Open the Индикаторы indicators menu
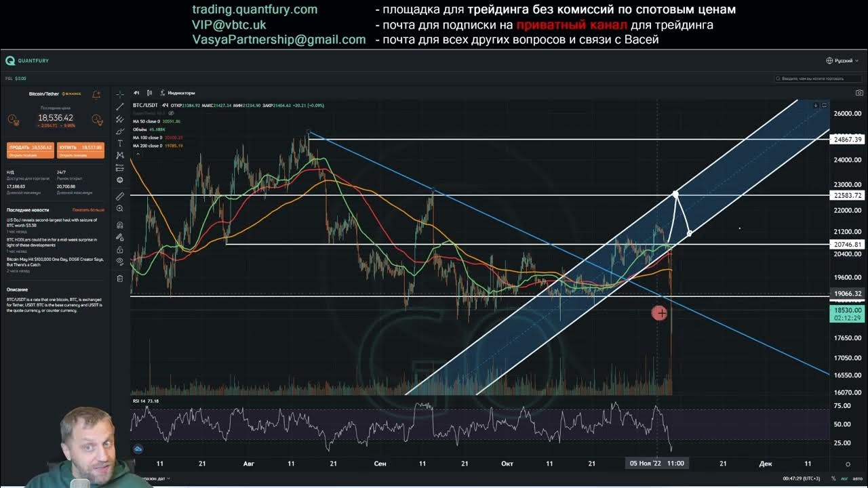 point(178,93)
